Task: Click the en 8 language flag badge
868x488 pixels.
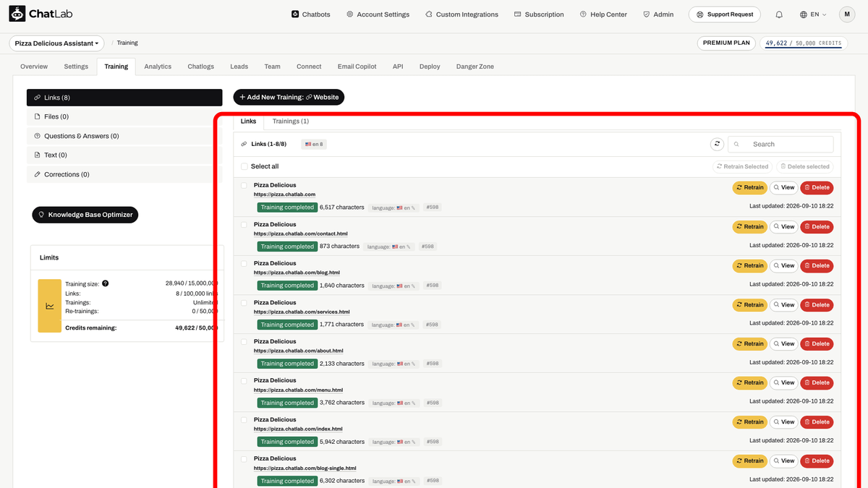Action: tap(314, 144)
